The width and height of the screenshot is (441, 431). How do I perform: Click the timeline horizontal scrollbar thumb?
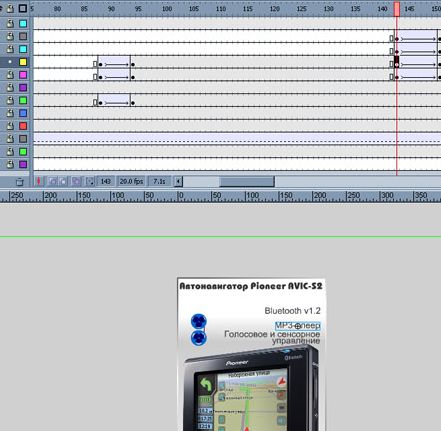pyautogui.click(x=247, y=181)
